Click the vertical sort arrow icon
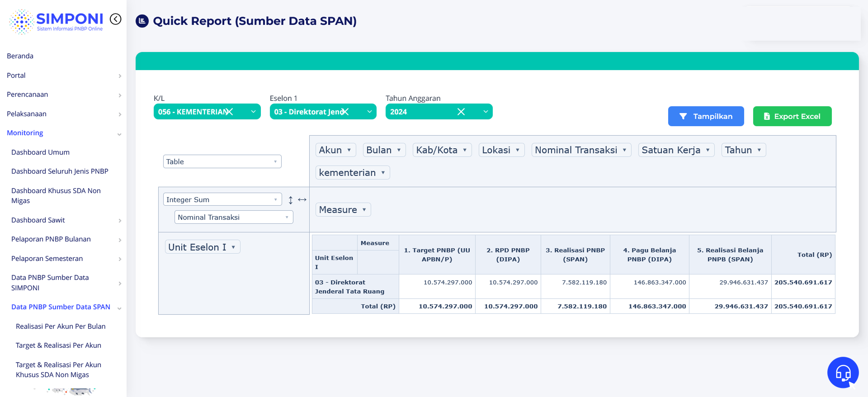Screen dimensions: 868x397 291,200
